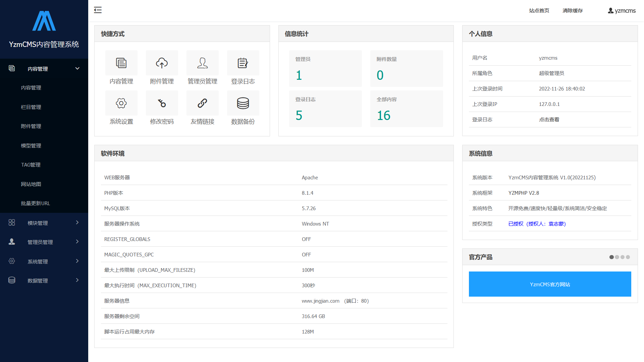The image size is (644, 362).
Task: Click the 已授权 authorization link
Action: [x=537, y=224]
